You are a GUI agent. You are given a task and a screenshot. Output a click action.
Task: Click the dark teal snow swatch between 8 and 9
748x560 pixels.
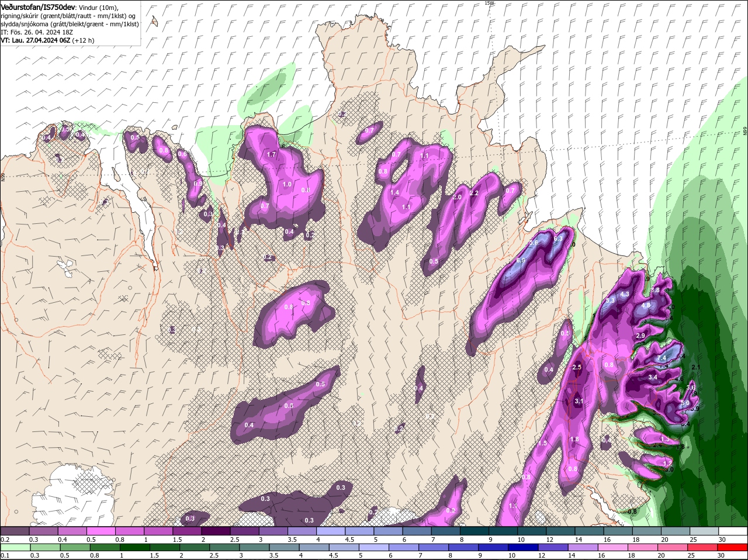pyautogui.click(x=475, y=531)
